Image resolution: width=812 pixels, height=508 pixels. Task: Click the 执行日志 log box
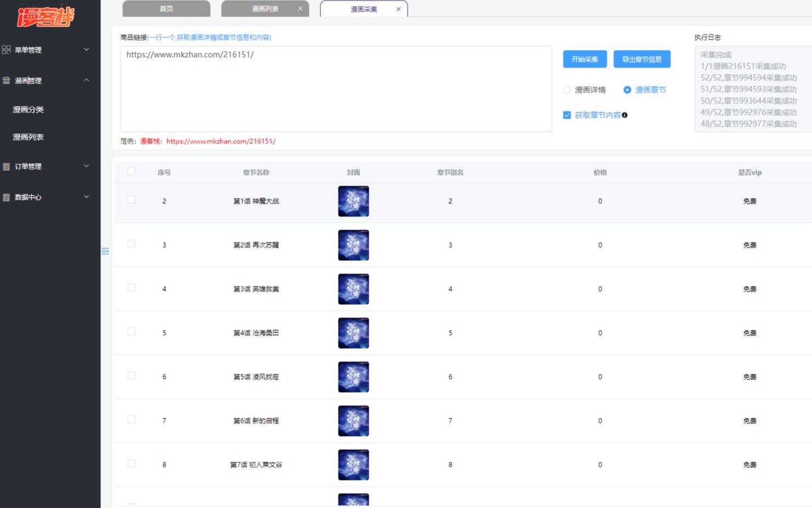pyautogui.click(x=753, y=89)
